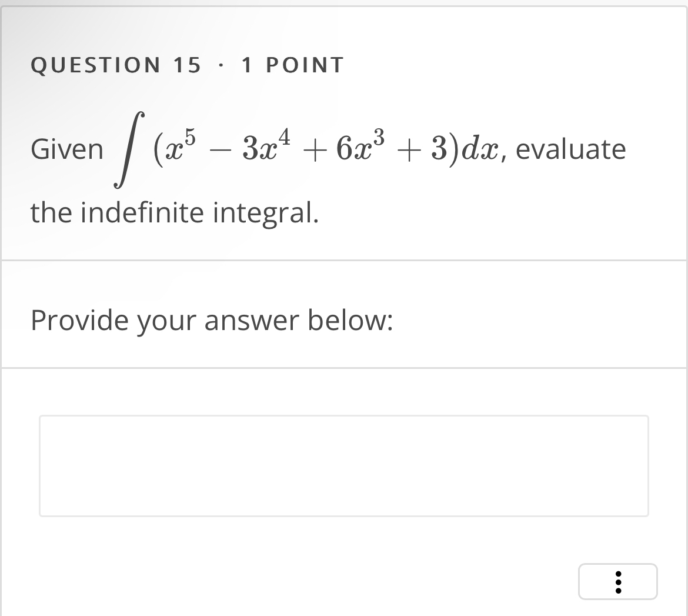Select the empty response input area
The image size is (688, 616).
coord(343,465)
